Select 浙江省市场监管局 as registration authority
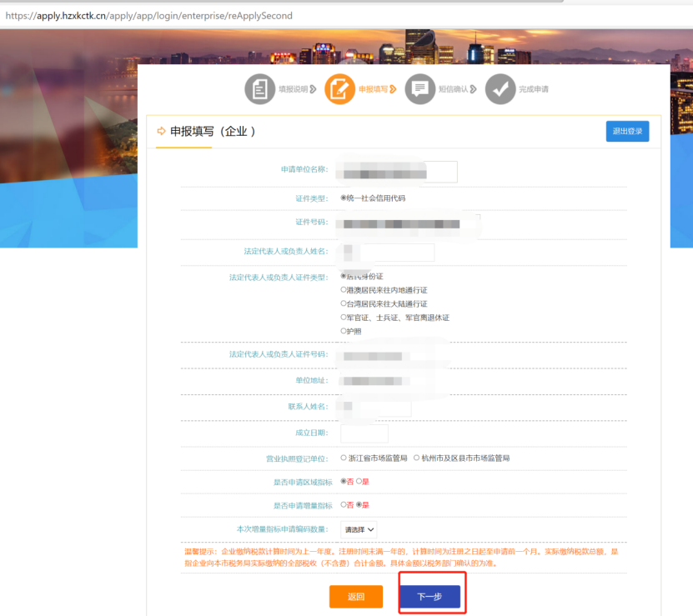Image resolution: width=693 pixels, height=616 pixels. [x=344, y=458]
